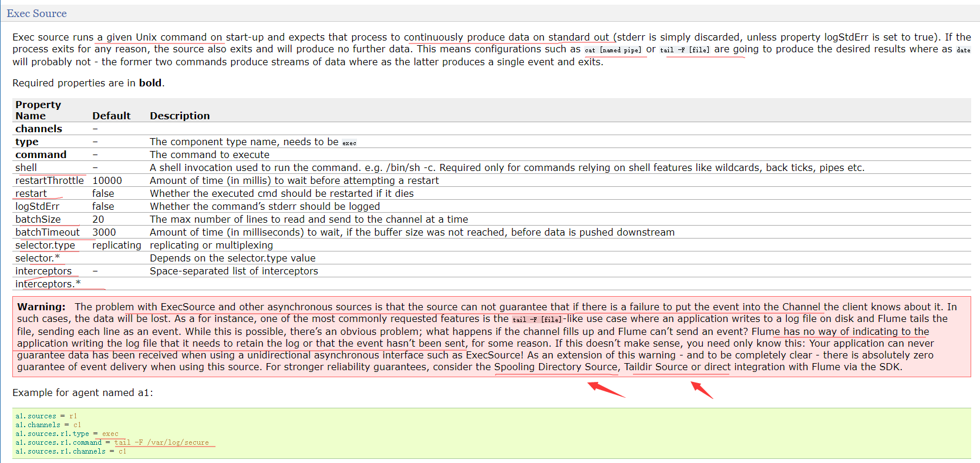Click code line with 'tail -F /var/log/secure'
The height and width of the screenshot is (463, 980).
click(112, 442)
